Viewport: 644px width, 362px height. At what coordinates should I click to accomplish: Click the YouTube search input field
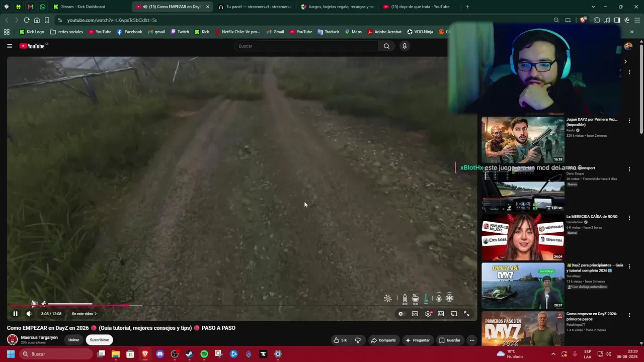coord(306,46)
